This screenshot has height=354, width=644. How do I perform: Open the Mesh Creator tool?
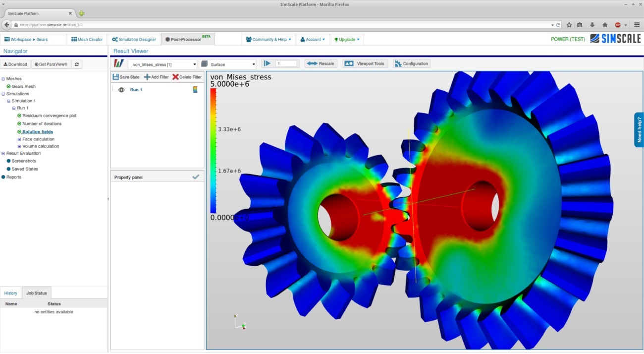point(87,39)
